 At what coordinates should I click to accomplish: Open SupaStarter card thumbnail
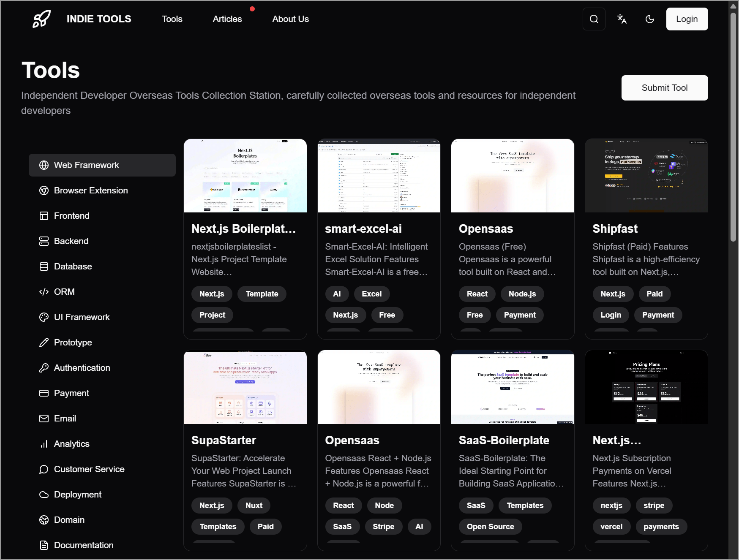point(245,387)
